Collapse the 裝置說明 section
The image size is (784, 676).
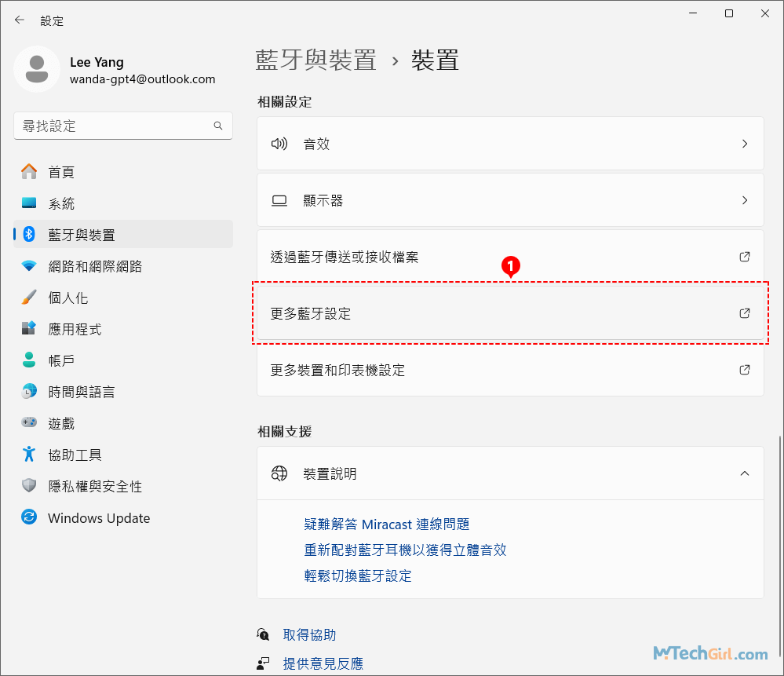(x=744, y=473)
